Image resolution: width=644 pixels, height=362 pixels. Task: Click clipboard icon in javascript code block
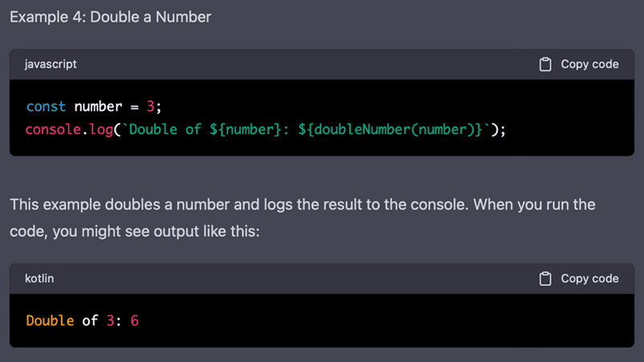pyautogui.click(x=545, y=64)
